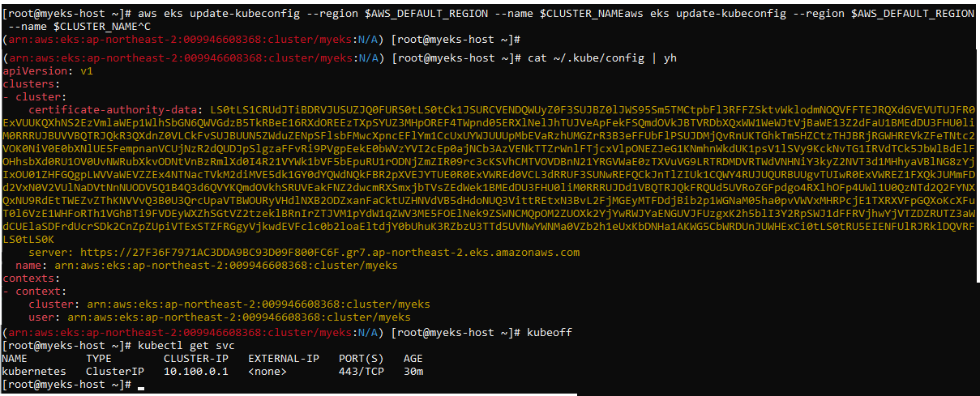This screenshot has width=980, height=396.
Task: Click the ClusterIP type value
Action: click(115, 372)
